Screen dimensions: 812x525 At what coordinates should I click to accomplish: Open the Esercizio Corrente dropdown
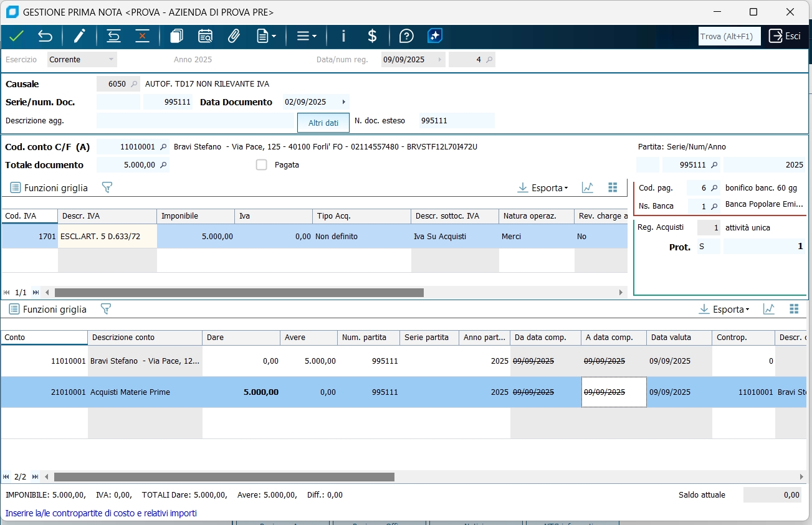[82, 60]
